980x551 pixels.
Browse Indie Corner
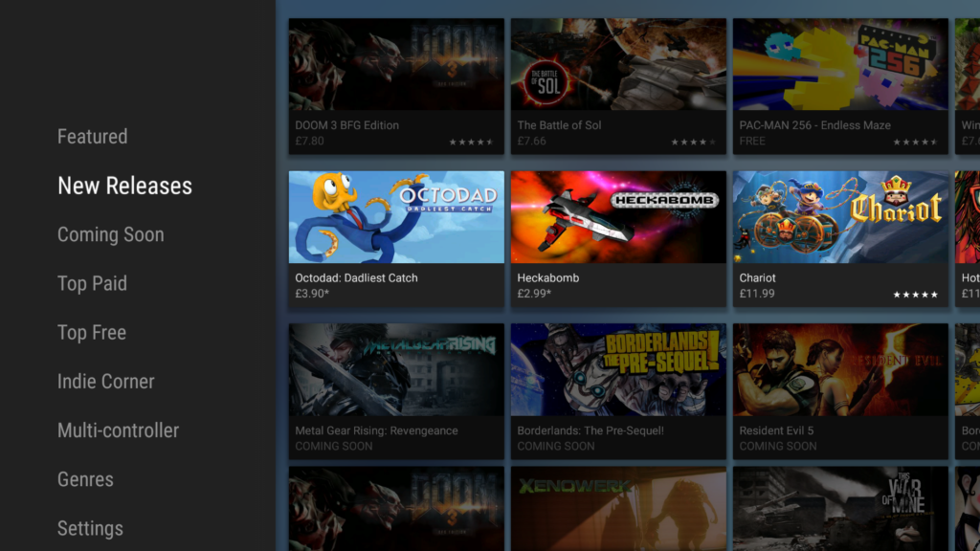pos(105,381)
